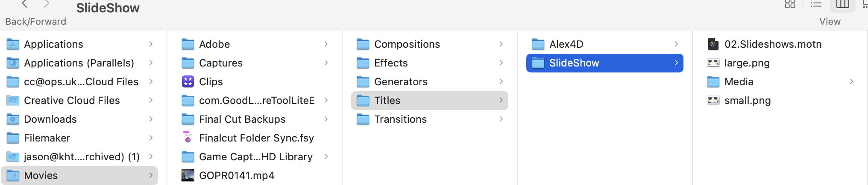This screenshot has width=868, height=185.
Task: Select the Creative Cloud Files folder
Action: (x=71, y=100)
